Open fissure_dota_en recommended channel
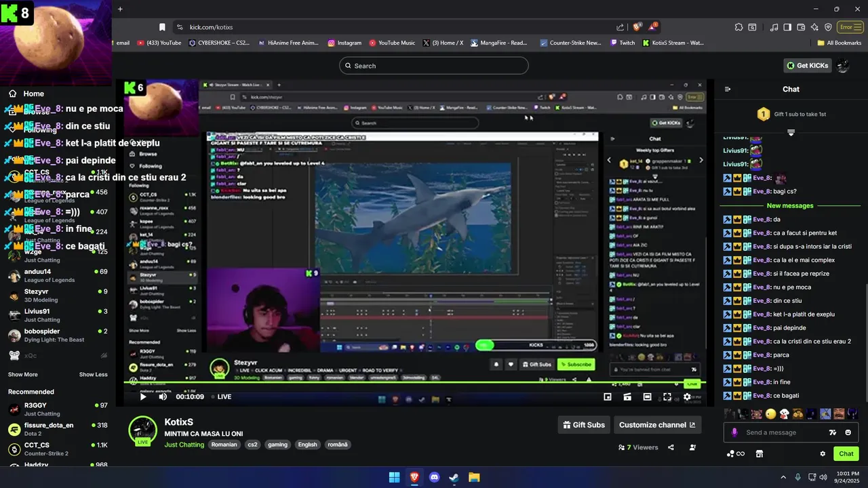This screenshot has width=868, height=488. (x=57, y=429)
